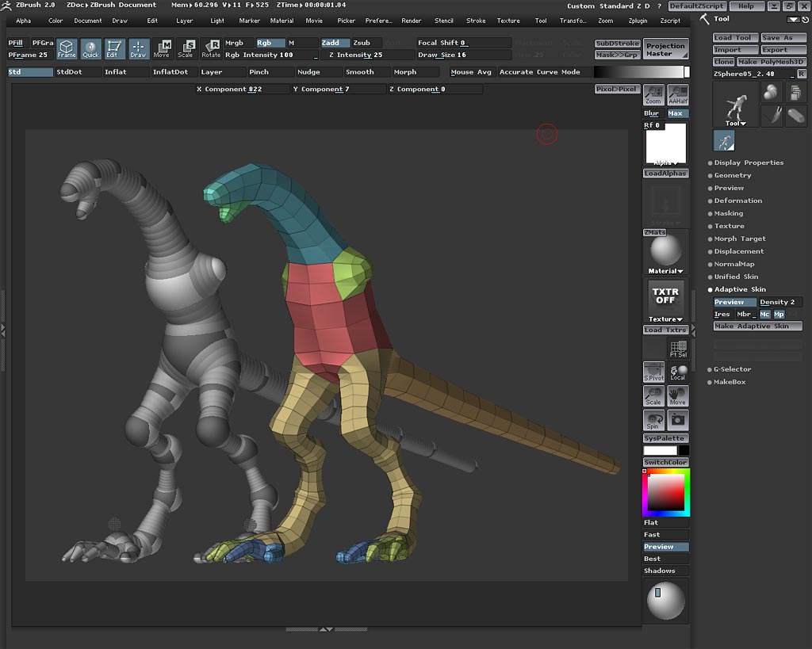Click the R button beside ZSphere05 name
812x649 pixels.
(x=802, y=74)
